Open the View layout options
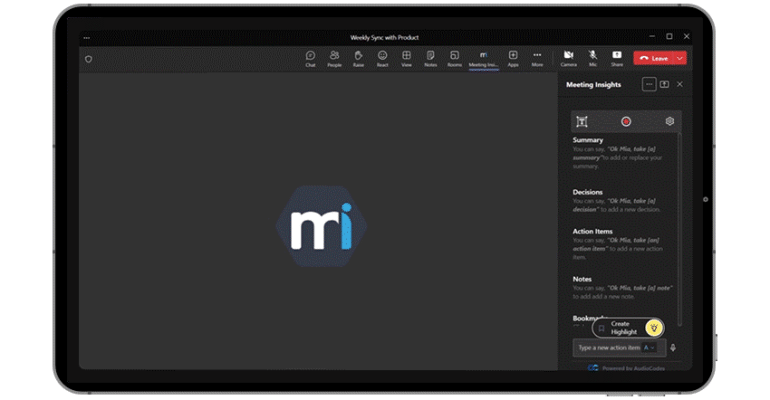 [x=407, y=58]
